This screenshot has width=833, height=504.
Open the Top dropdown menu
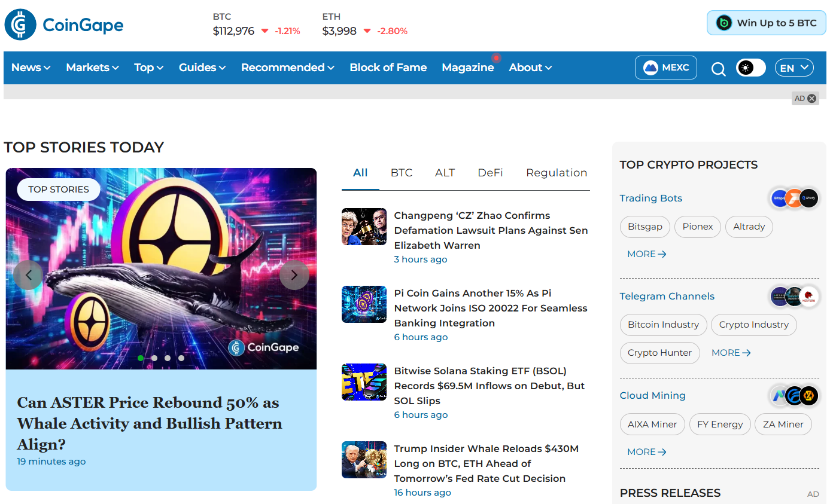(x=149, y=68)
